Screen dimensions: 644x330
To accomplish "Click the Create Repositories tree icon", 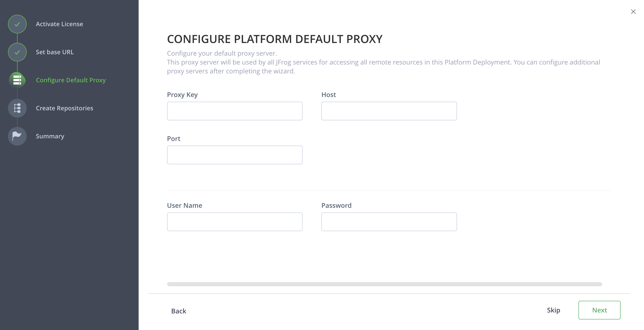I will [17, 108].
